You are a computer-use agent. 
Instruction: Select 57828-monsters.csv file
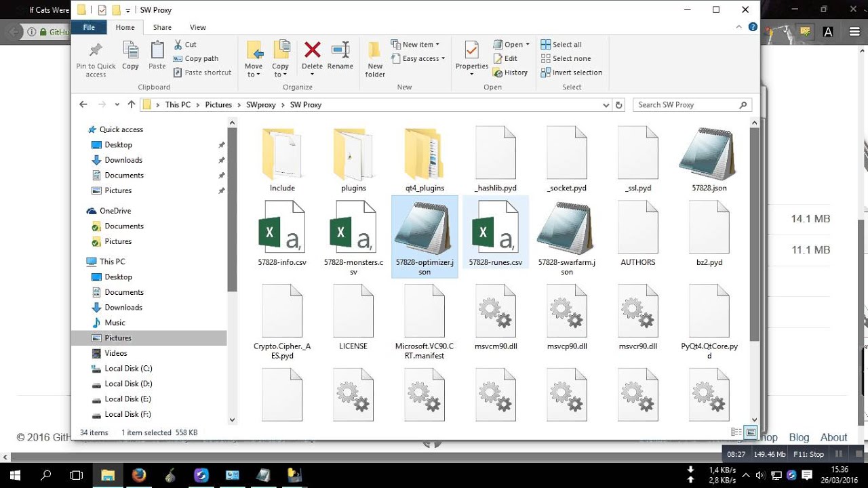tap(353, 237)
